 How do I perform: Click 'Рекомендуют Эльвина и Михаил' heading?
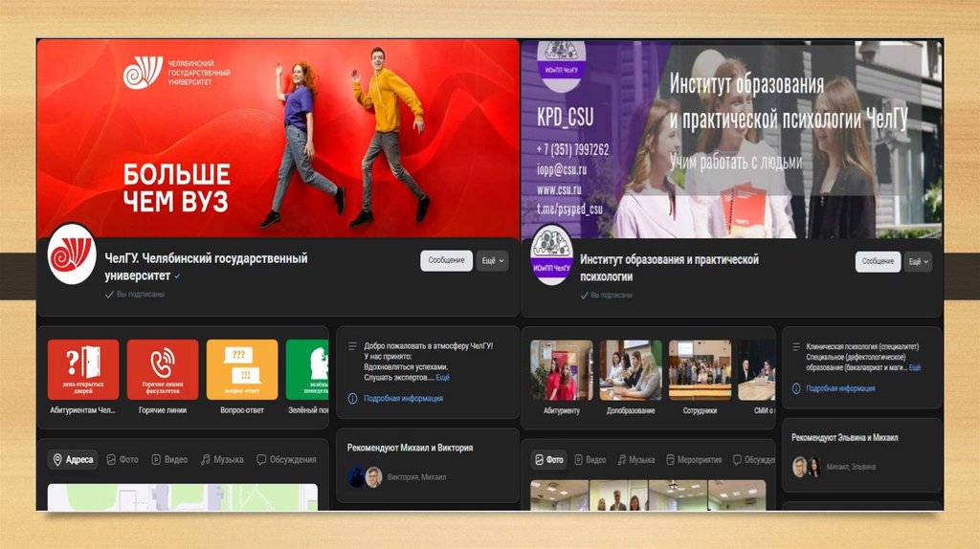coord(844,438)
